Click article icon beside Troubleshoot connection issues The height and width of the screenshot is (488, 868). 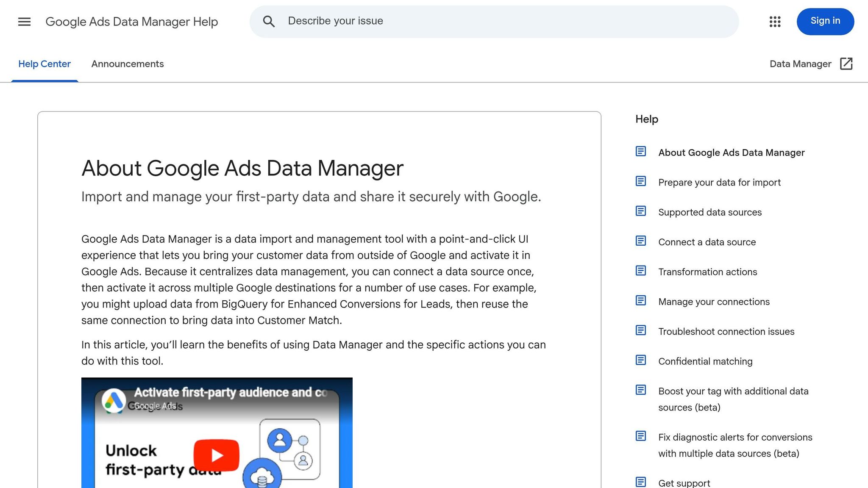pos(641,330)
